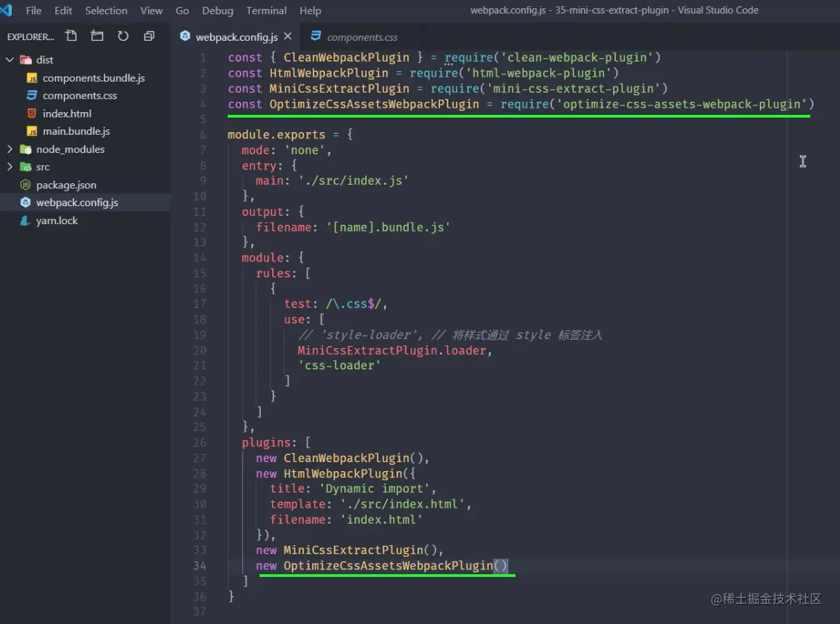Expand the node_modules folder chevron

click(10, 149)
